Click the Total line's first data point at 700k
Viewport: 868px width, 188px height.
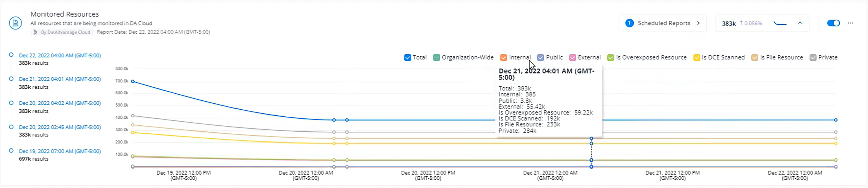pos(133,82)
